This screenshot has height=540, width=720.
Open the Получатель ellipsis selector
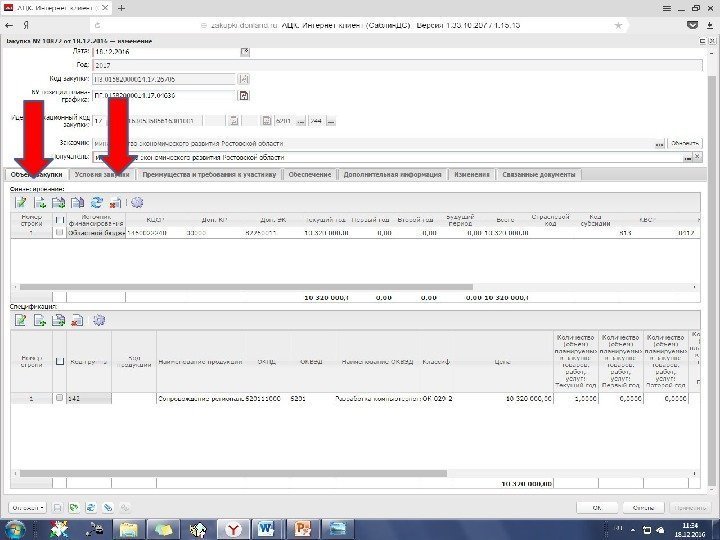687,157
